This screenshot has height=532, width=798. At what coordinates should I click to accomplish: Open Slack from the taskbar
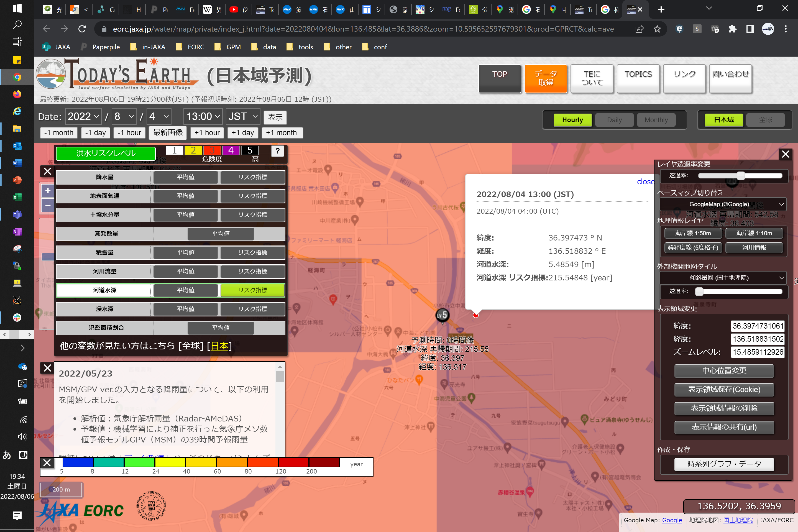[17, 317]
